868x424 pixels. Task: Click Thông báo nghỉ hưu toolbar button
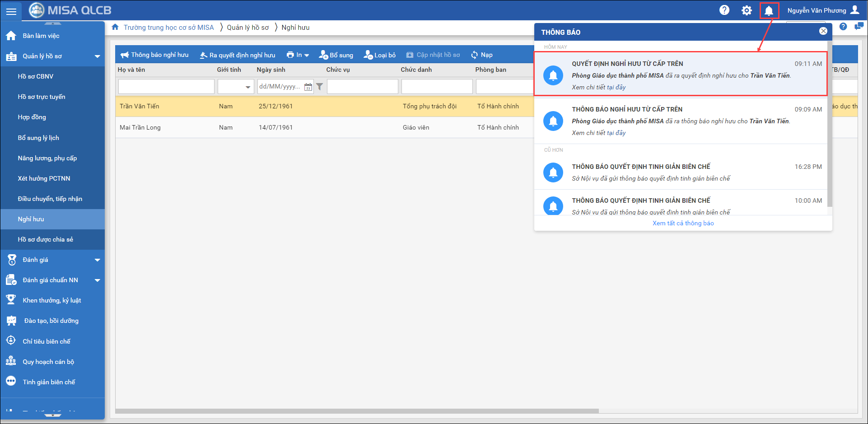(154, 55)
